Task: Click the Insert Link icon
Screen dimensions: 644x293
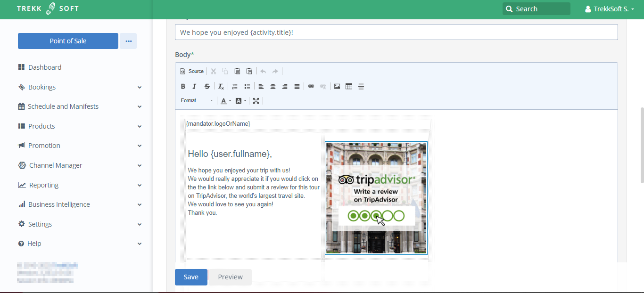Action: point(311,86)
